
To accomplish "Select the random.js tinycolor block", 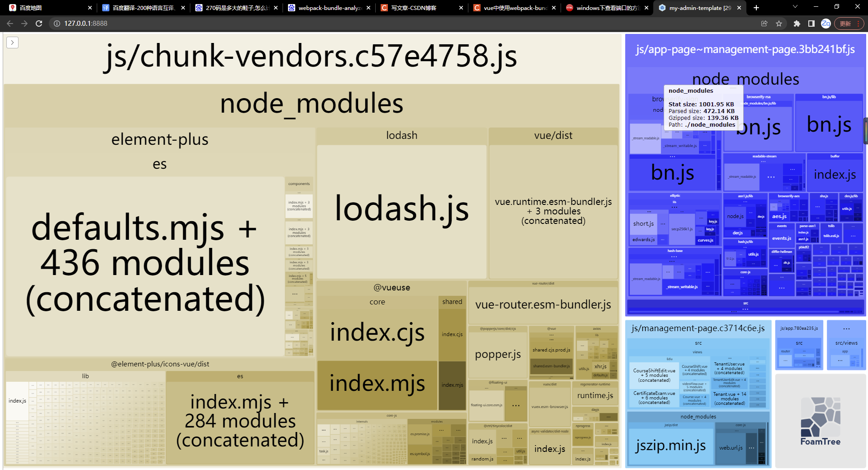I will coord(482,459).
